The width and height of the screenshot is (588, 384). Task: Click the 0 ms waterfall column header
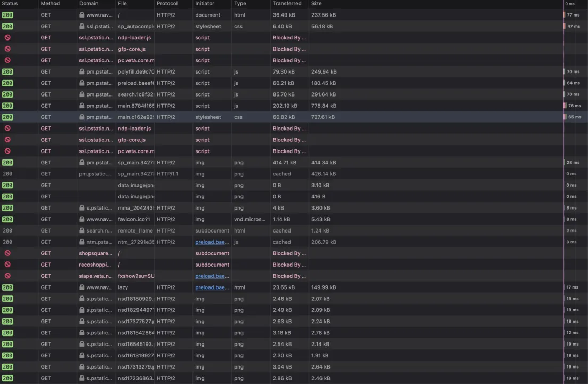click(x=570, y=4)
